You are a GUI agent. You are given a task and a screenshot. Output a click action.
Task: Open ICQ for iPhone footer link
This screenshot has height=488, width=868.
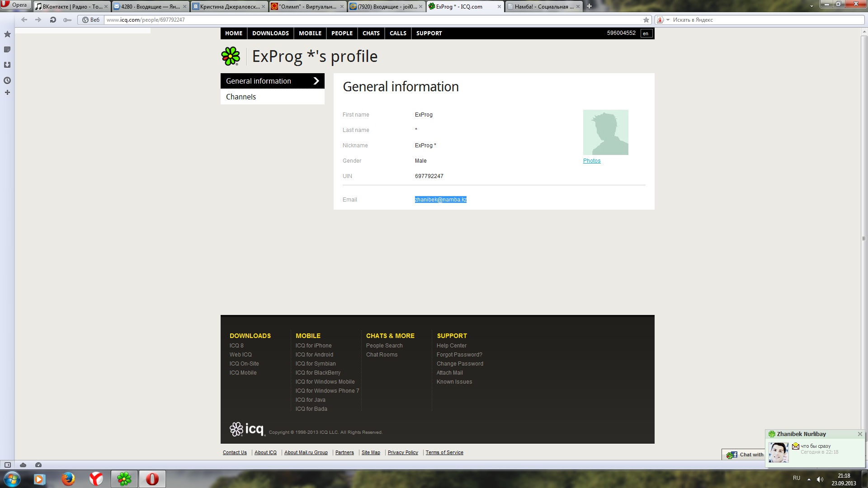click(313, 346)
